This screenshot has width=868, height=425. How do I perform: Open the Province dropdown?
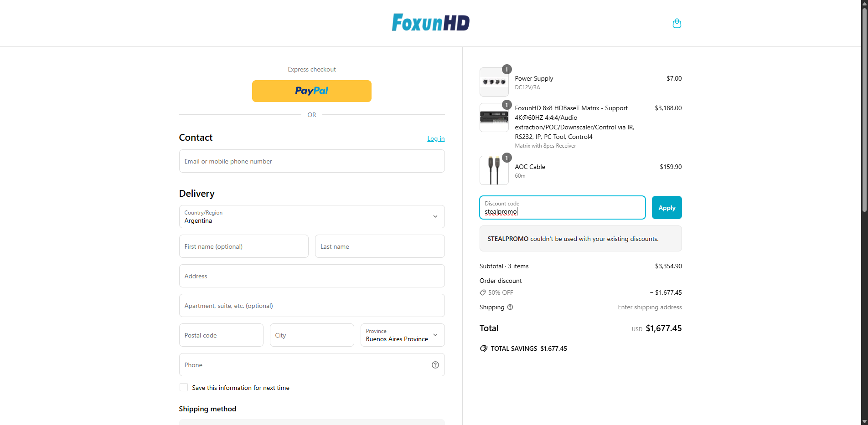pos(403,335)
